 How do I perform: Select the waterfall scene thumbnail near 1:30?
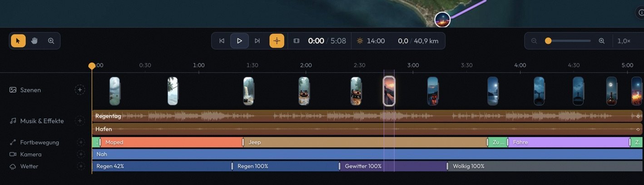pos(248,91)
